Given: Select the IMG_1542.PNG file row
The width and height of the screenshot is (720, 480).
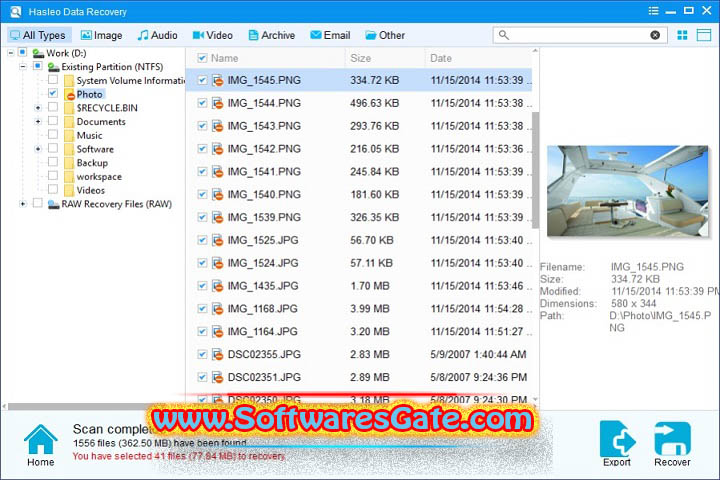Looking at the screenshot, I should pos(359,149).
